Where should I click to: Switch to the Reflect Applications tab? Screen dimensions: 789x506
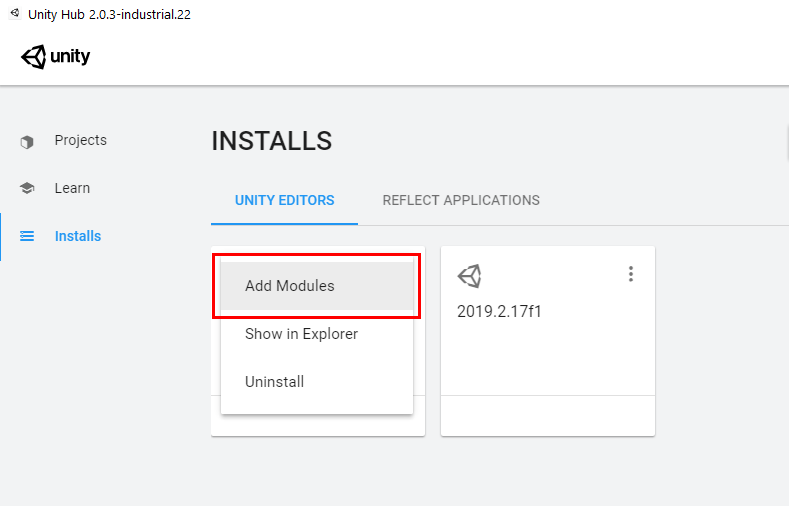(x=461, y=200)
